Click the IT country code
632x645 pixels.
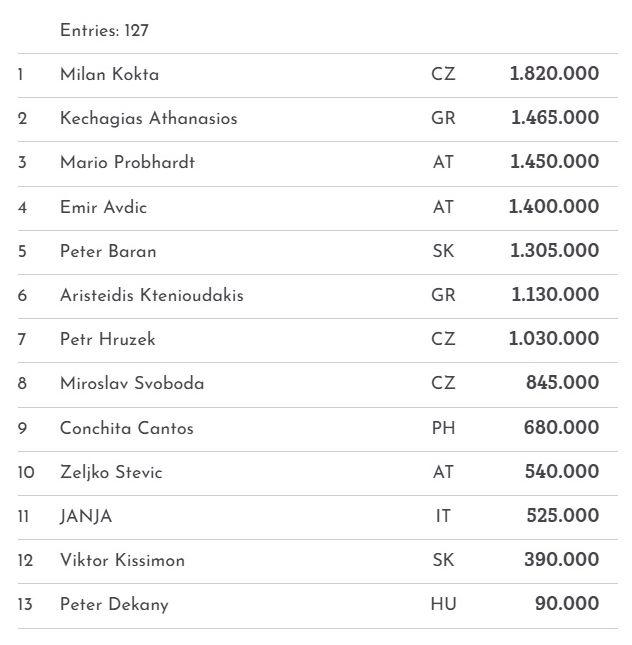click(443, 516)
